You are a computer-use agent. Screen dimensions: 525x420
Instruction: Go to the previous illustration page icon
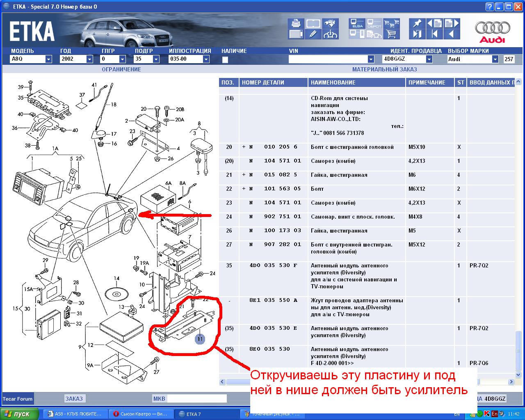[x=434, y=24]
